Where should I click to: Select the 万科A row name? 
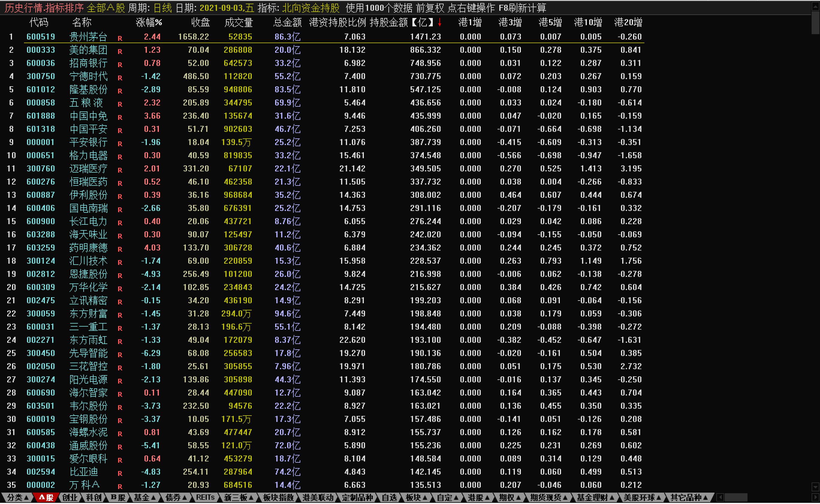point(84,485)
